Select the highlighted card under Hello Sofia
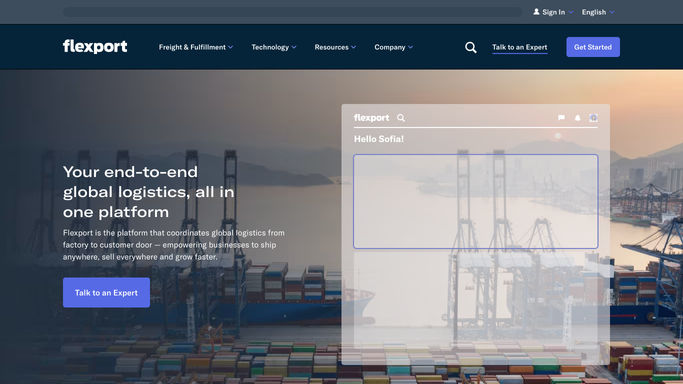This screenshot has width=683, height=384. (x=476, y=202)
